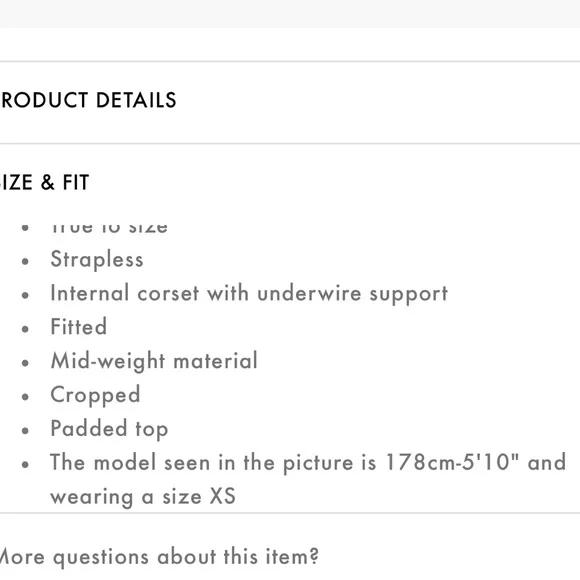
Task: Open the More questions about this item section
Action: tap(159, 557)
